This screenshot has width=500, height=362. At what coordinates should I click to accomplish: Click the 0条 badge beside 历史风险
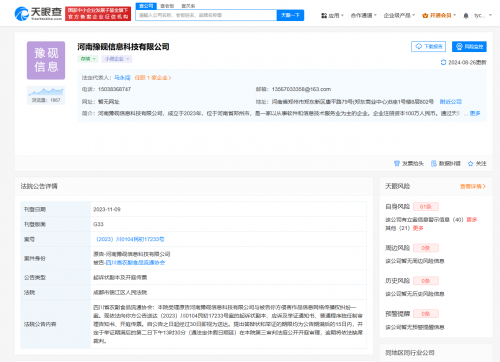(426, 281)
